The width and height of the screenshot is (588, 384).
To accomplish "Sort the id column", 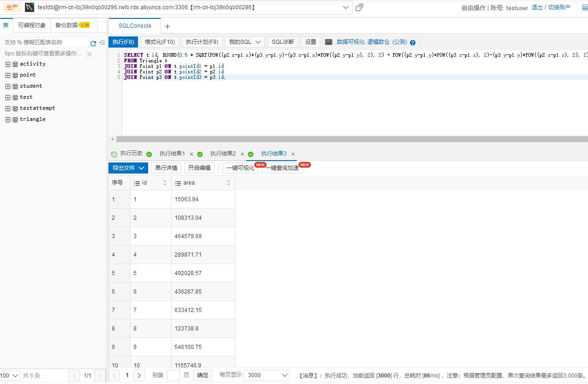I will click(x=165, y=183).
